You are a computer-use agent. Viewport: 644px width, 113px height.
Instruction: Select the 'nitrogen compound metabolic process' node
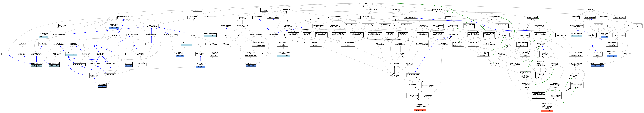point(494,17)
